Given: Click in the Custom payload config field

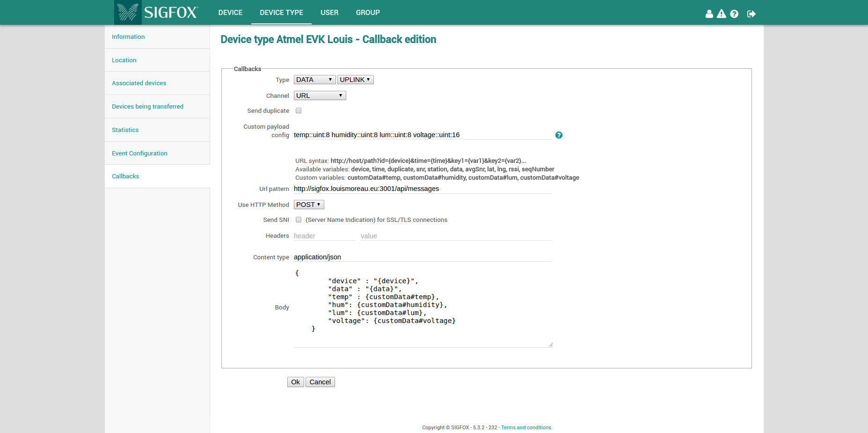Looking at the screenshot, I should 422,135.
